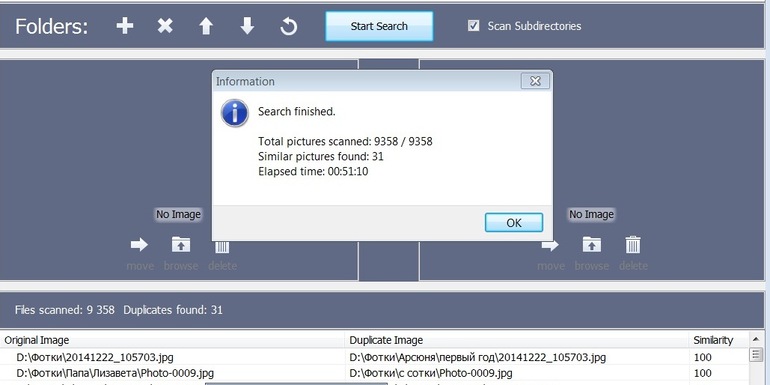Click the Start Search button
Screen dimensions: 770x385
tap(379, 26)
